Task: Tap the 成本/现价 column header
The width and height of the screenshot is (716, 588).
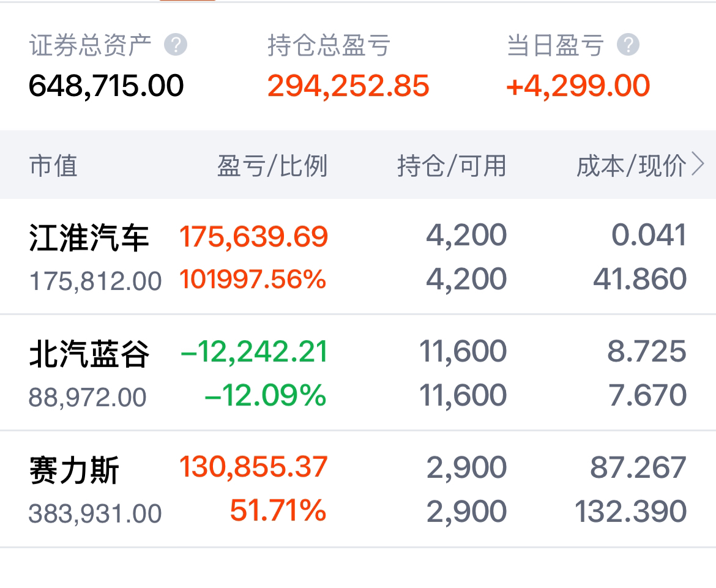Action: 630,166
